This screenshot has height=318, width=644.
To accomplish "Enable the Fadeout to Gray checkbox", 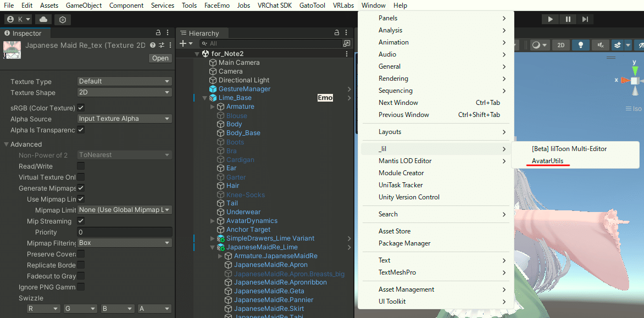I will (x=81, y=276).
